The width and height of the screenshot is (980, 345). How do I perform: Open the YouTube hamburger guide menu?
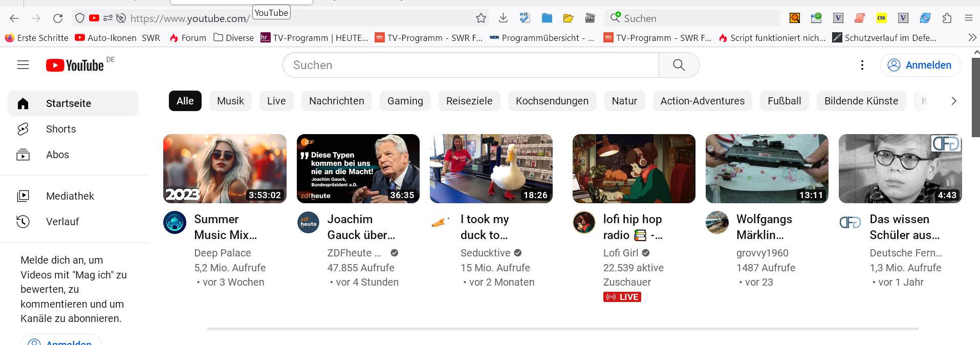23,65
